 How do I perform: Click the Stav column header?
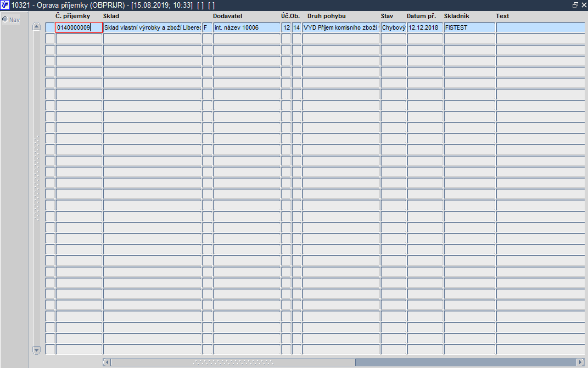pos(387,16)
